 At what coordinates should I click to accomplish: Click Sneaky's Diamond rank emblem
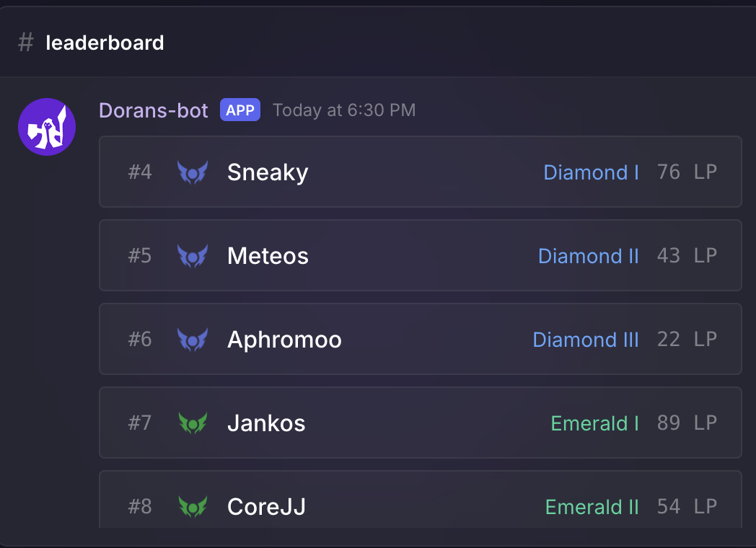pyautogui.click(x=193, y=172)
